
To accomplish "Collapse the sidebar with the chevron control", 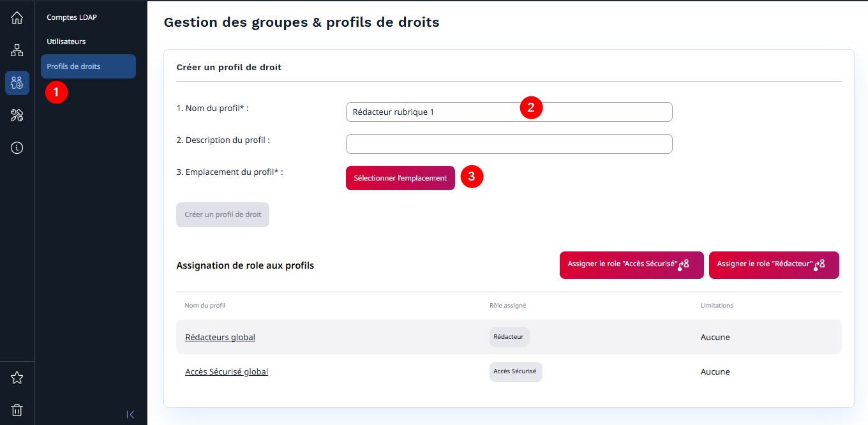I will (x=131, y=414).
